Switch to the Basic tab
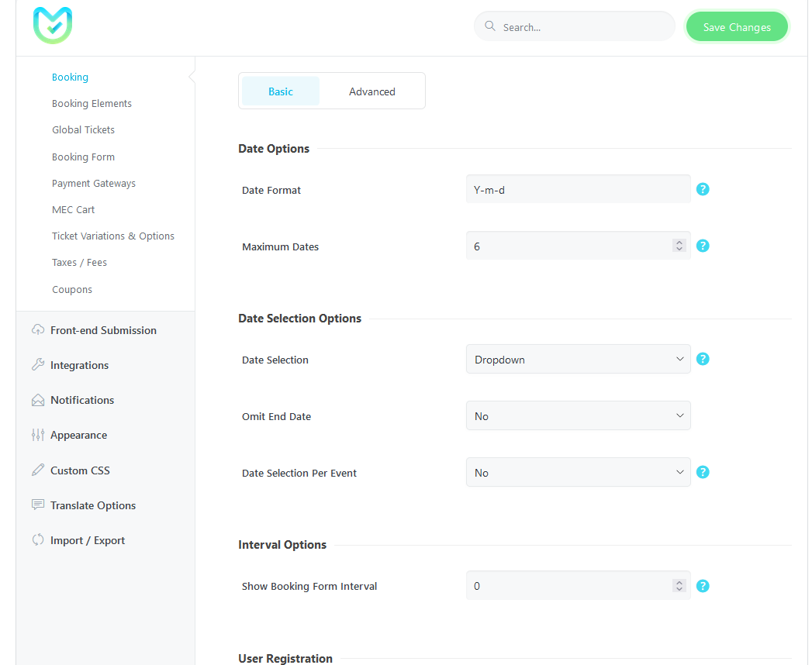Viewport: 812px width, 665px height. pos(281,91)
